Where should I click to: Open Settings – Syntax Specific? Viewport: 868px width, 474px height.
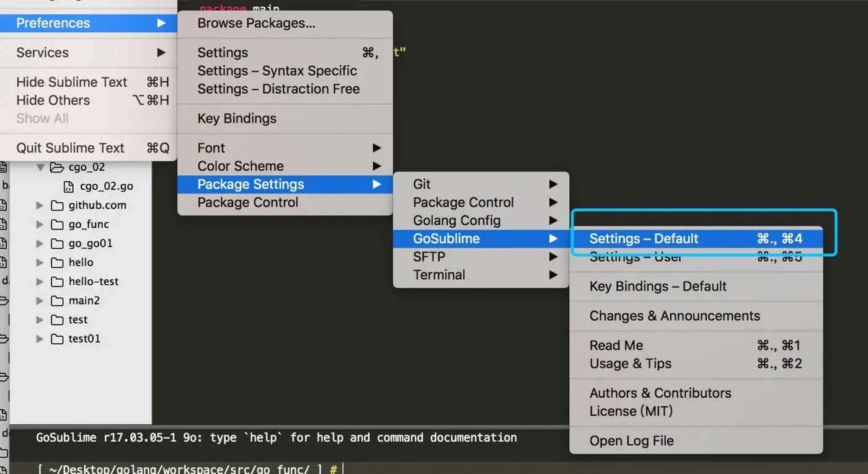(285, 71)
